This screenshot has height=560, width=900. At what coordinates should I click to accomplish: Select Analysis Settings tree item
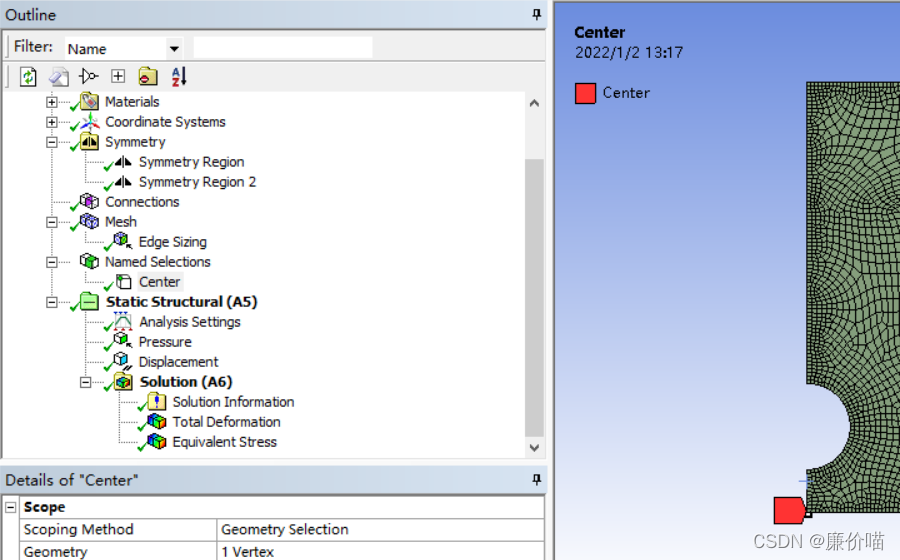point(190,322)
